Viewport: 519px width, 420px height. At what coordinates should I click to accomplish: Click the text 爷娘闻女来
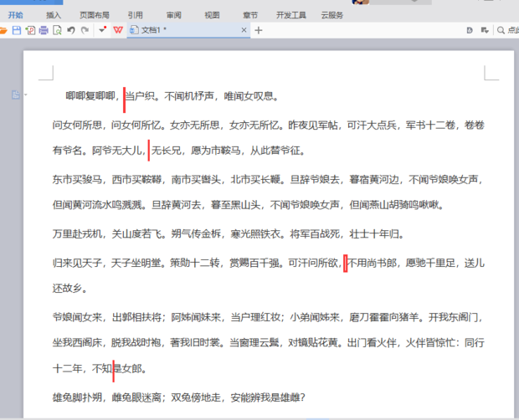[77, 317]
